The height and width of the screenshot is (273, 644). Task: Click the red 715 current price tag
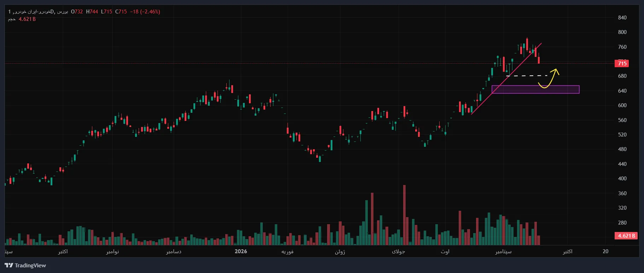[622, 64]
